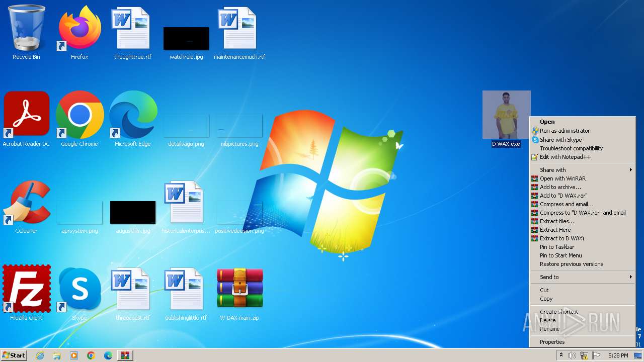Choose Compress and email... entry

pos(583,204)
